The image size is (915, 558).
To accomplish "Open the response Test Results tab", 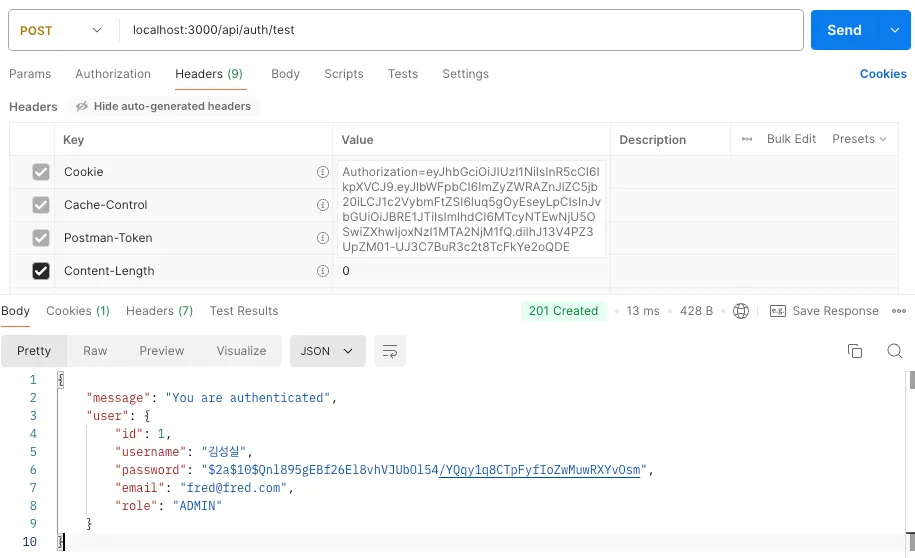I will click(x=244, y=311).
